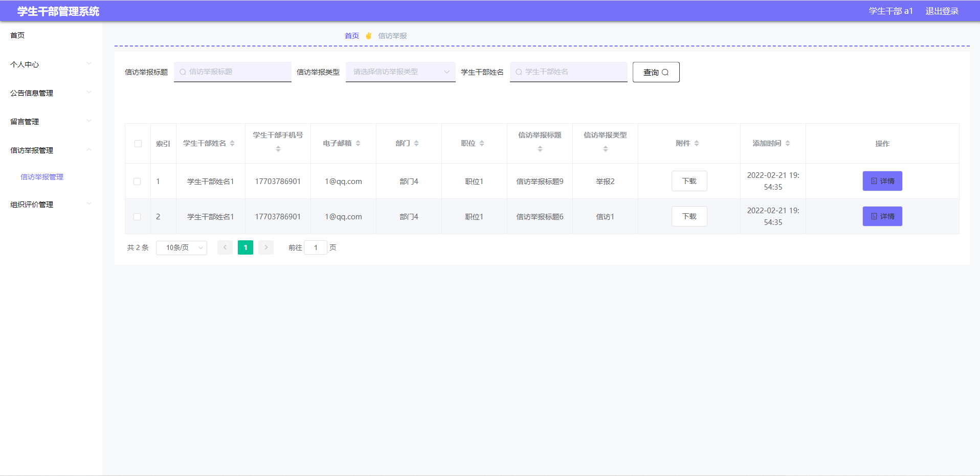Sort by 信访举报类型 column arrows
The image size is (980, 476).
606,149
